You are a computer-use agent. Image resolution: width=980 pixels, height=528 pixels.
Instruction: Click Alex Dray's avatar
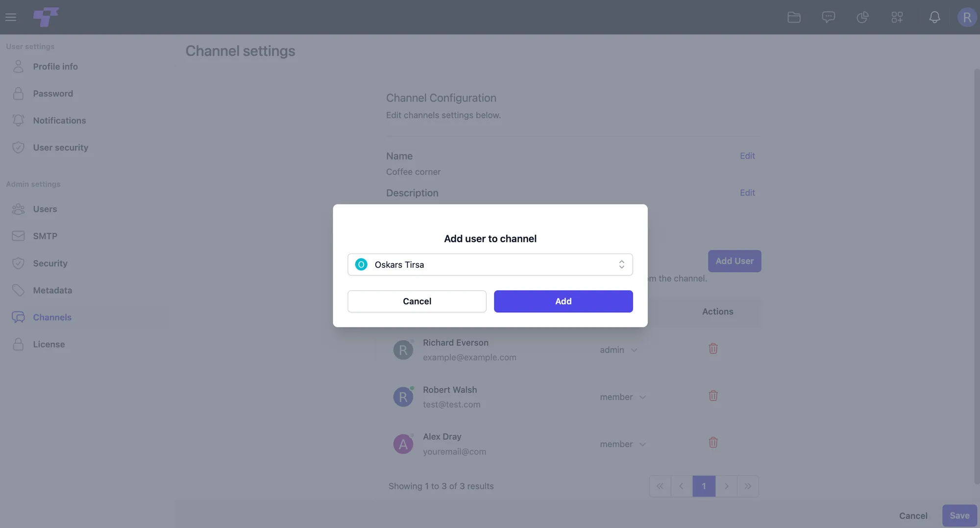403,444
